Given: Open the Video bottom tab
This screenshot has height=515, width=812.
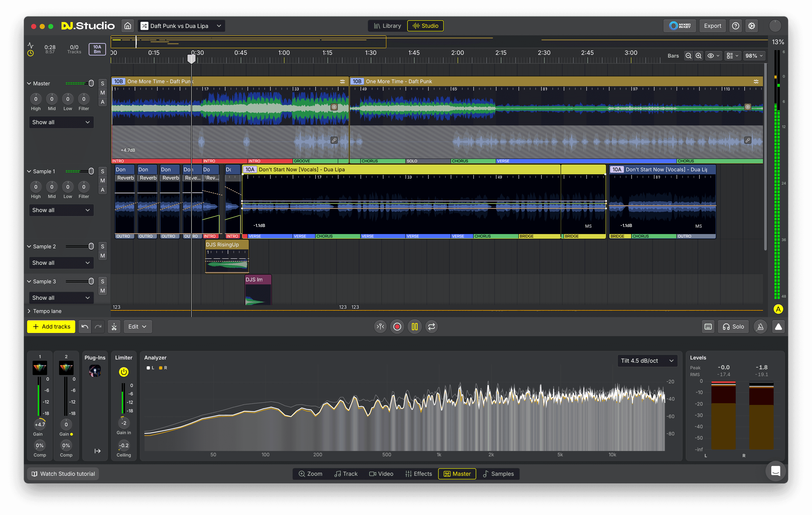Looking at the screenshot, I should tap(381, 473).
